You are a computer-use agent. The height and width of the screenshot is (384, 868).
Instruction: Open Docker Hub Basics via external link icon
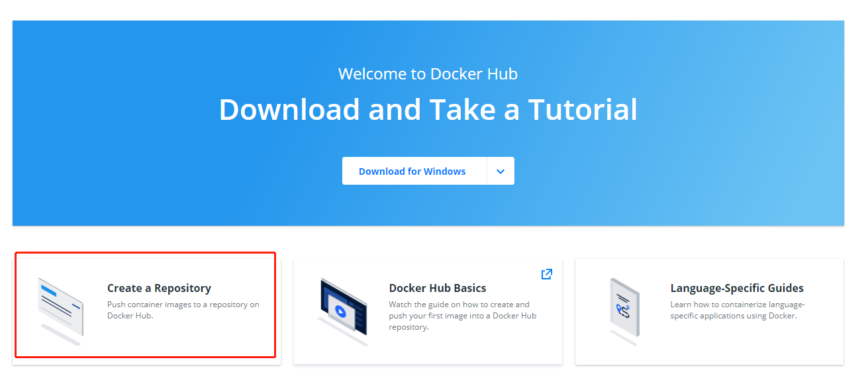(546, 273)
